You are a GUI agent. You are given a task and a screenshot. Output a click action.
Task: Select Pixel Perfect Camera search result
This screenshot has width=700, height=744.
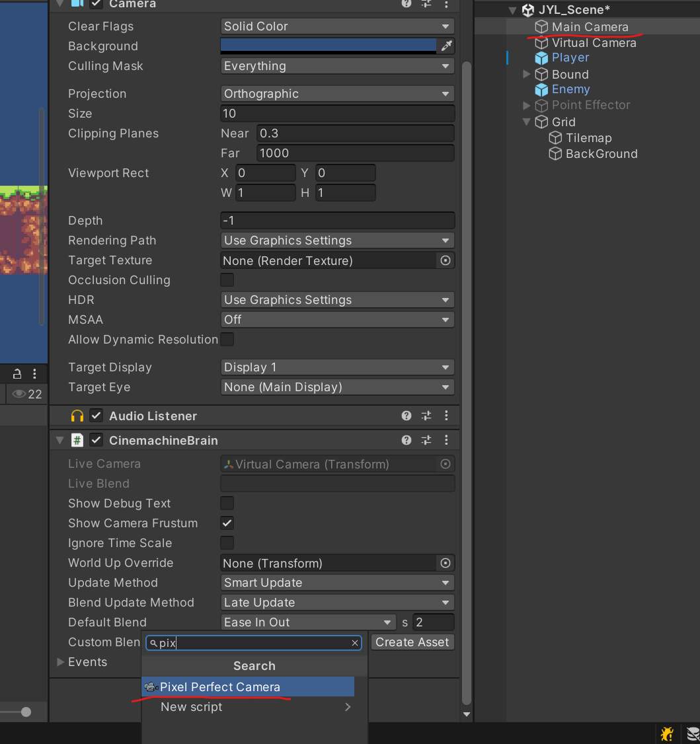coord(248,687)
